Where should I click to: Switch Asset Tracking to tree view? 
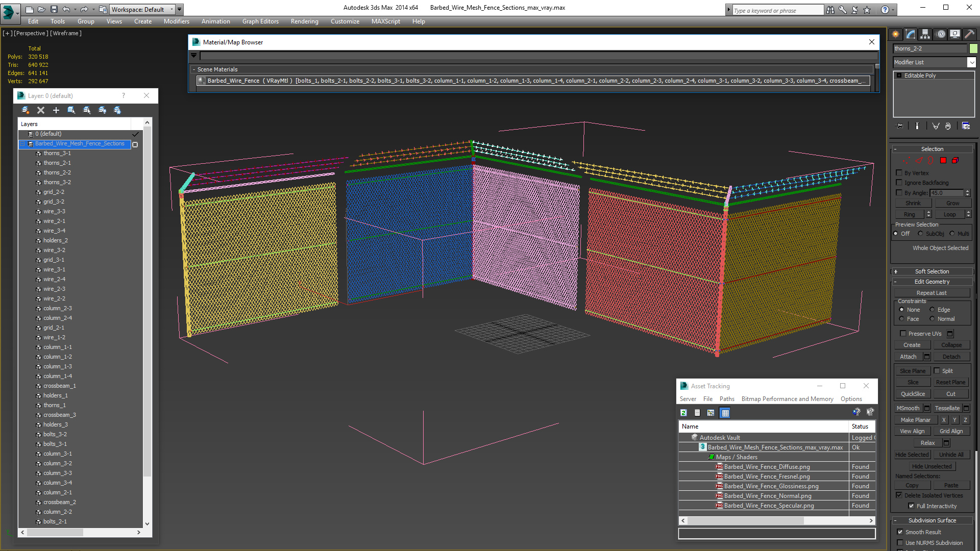[x=711, y=413]
